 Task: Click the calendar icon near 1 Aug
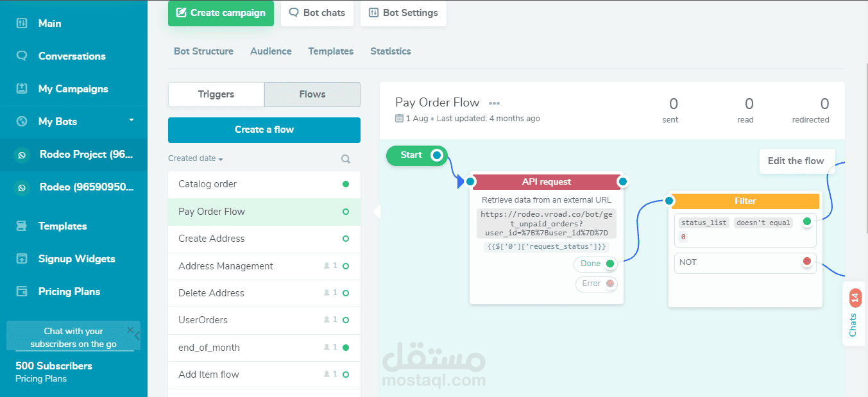tap(399, 118)
